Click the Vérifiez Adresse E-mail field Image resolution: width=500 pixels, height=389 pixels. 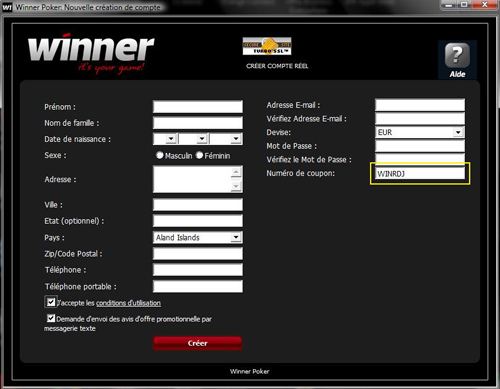coord(420,118)
